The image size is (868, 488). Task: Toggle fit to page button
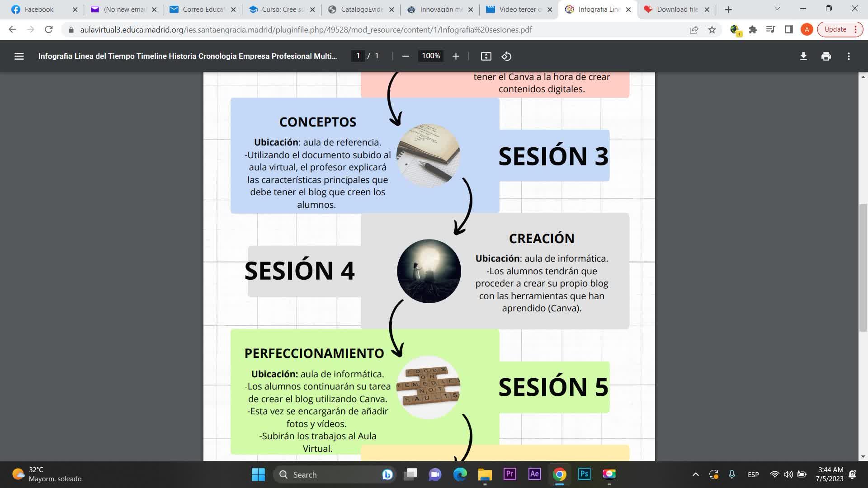tap(486, 56)
